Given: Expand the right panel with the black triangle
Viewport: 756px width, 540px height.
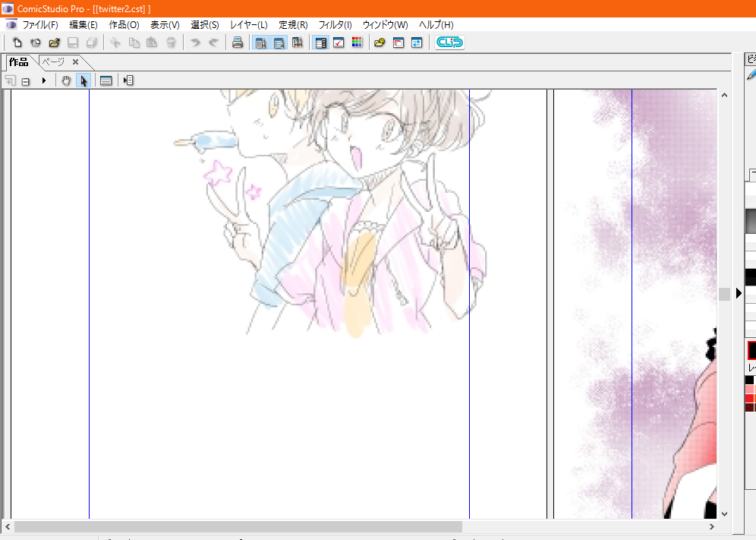Looking at the screenshot, I should pyautogui.click(x=738, y=293).
